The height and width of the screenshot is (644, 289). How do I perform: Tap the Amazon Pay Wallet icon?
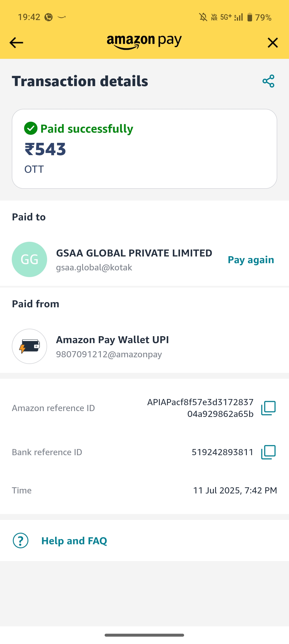click(29, 346)
